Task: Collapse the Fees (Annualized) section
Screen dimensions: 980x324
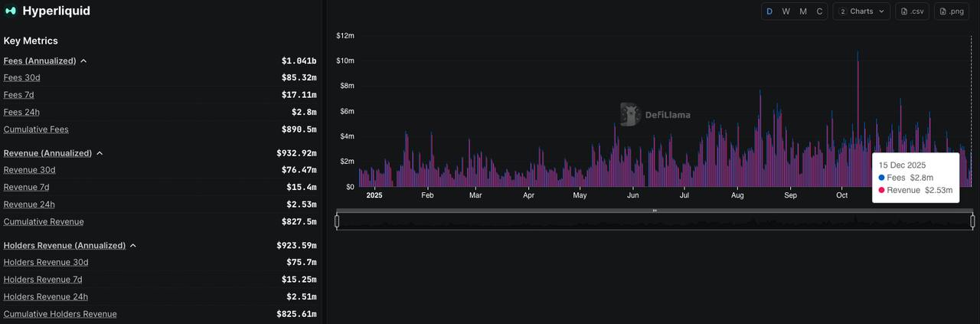Action: click(x=83, y=61)
